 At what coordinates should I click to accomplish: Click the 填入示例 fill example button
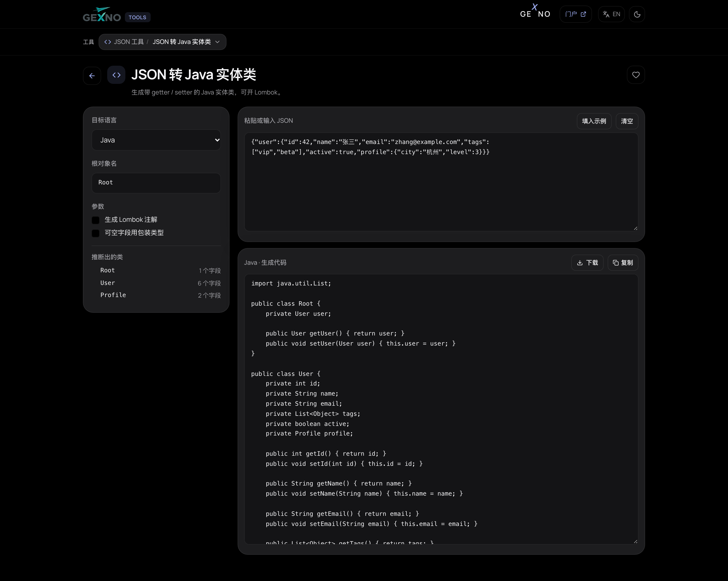pyautogui.click(x=594, y=121)
